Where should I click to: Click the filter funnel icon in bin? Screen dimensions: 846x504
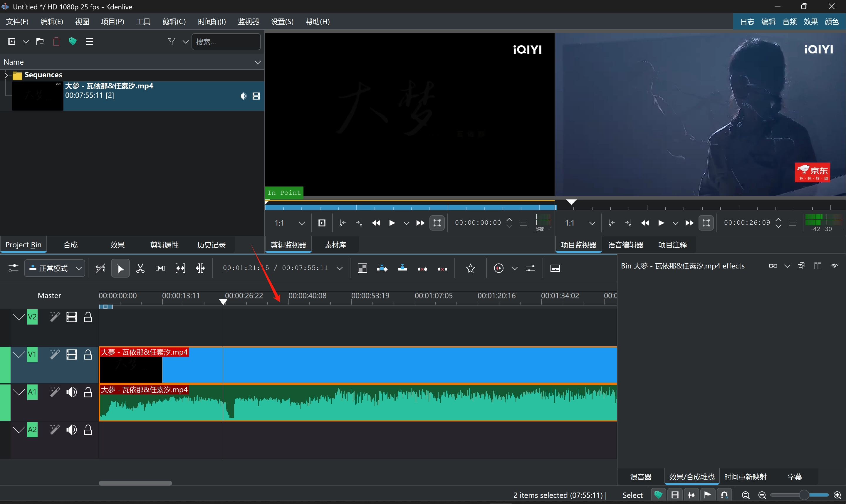click(x=172, y=41)
